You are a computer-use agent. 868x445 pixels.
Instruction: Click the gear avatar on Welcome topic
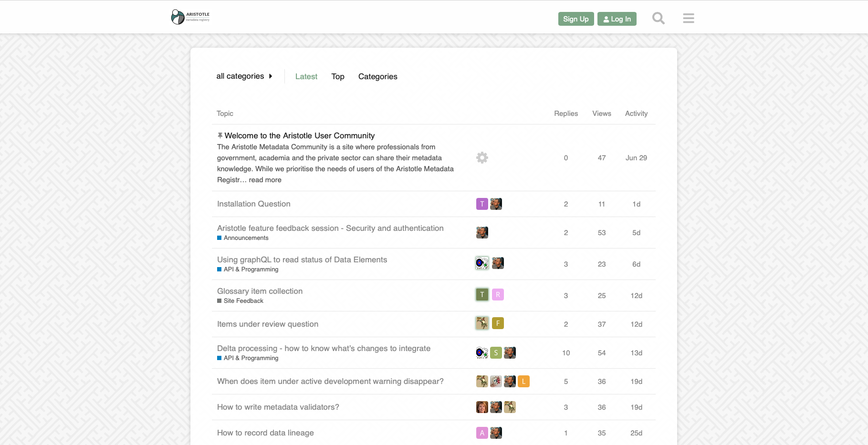pyautogui.click(x=482, y=158)
